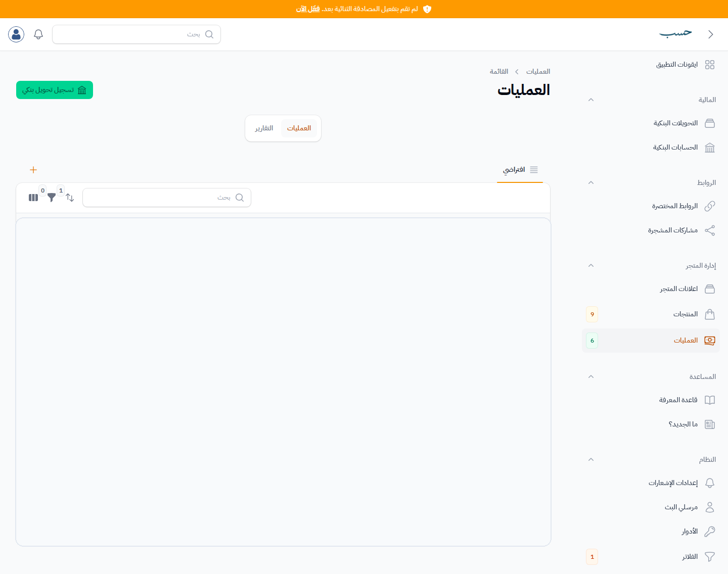Image resolution: width=728 pixels, height=574 pixels.
Task: Collapse the المساعدة section
Action: 591,376
